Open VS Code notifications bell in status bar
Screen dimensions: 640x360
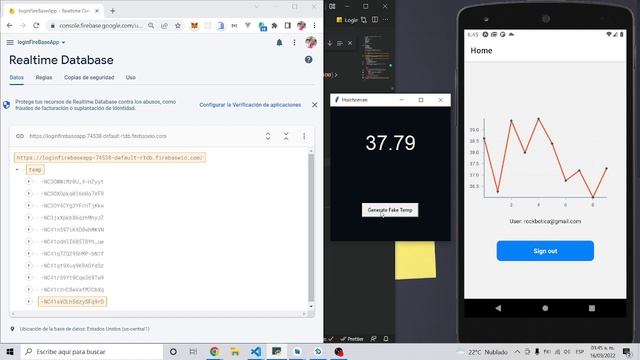tap(386, 339)
